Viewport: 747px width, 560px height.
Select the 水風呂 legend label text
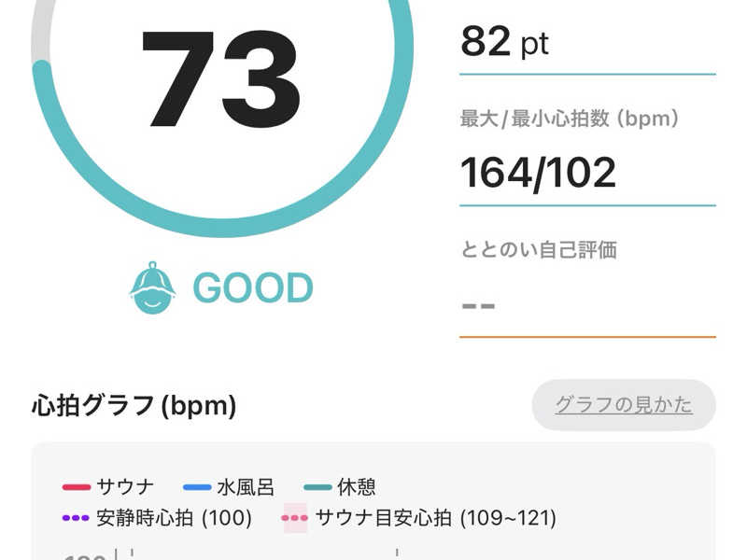coord(242,487)
